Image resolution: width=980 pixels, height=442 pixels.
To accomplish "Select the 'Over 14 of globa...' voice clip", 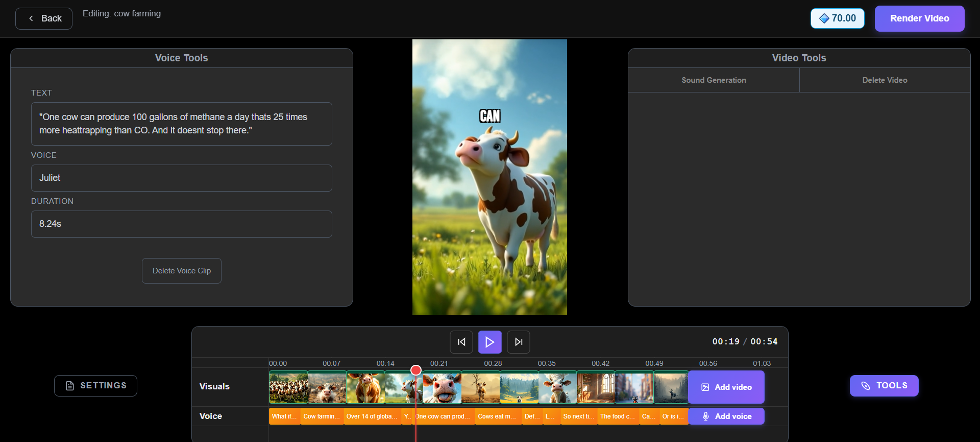I will [372, 416].
